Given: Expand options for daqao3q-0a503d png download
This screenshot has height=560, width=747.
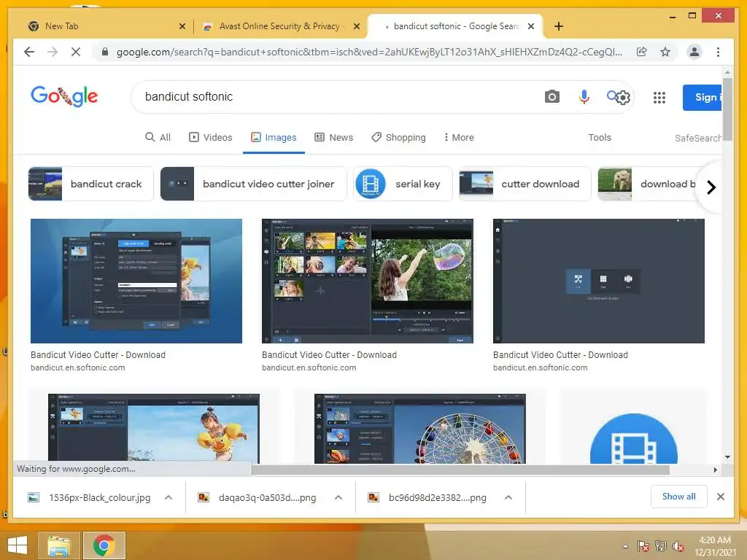Looking at the screenshot, I should [x=338, y=497].
